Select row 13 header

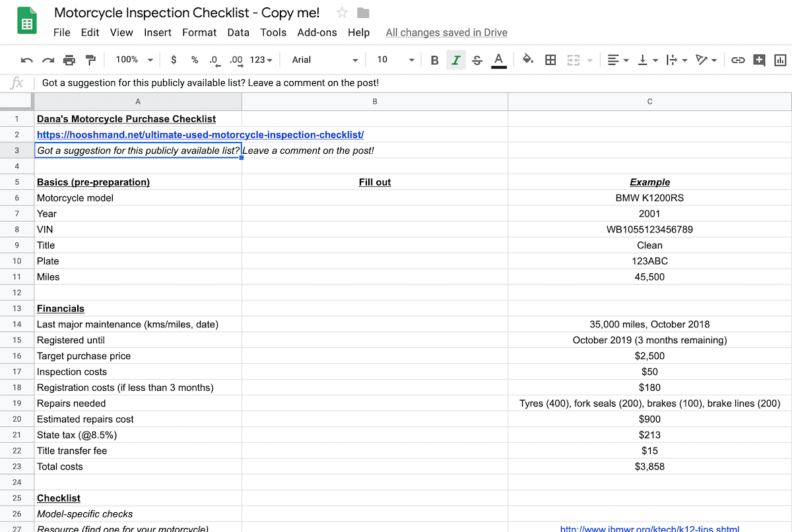16,308
